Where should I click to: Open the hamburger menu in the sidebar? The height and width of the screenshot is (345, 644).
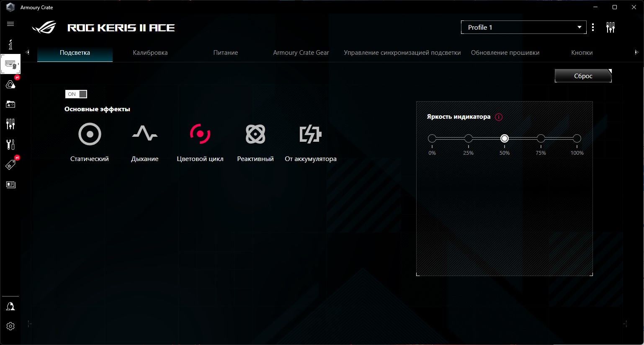pyautogui.click(x=10, y=24)
